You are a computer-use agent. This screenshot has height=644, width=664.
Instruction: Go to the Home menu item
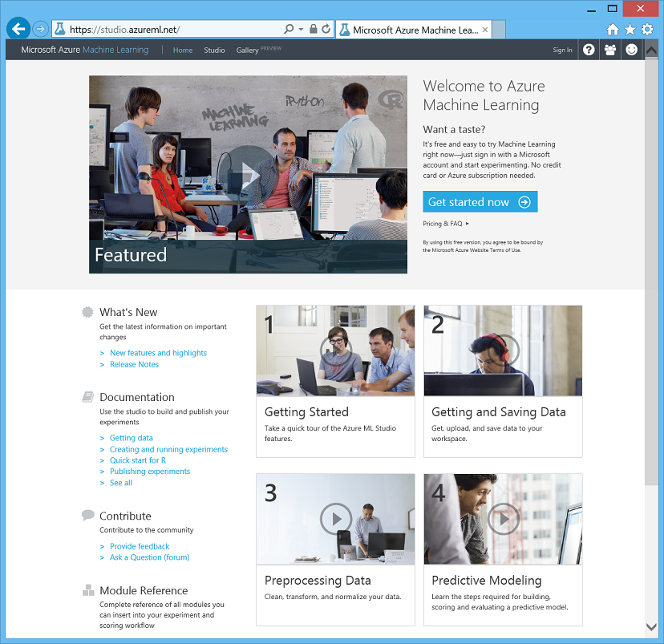[x=183, y=51]
